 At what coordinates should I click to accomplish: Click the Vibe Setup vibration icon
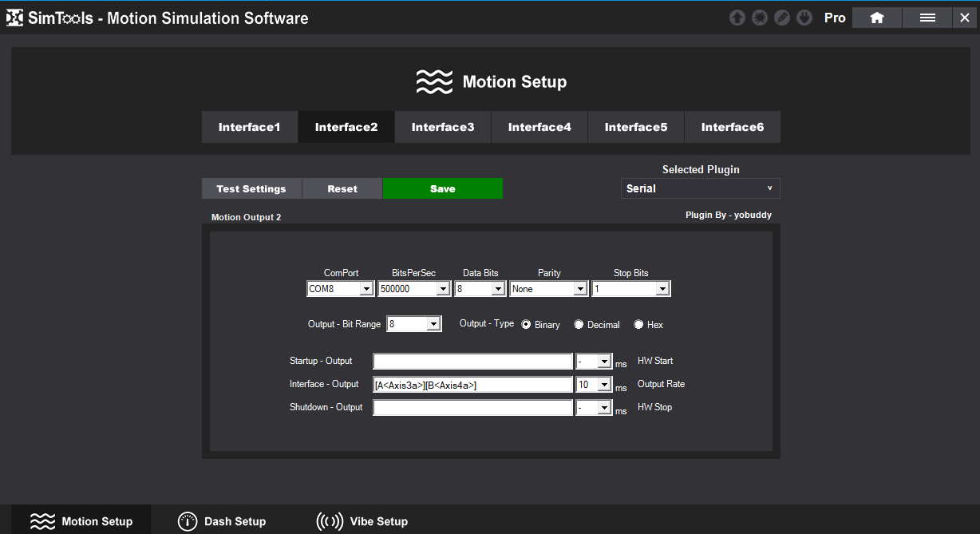pyautogui.click(x=330, y=521)
